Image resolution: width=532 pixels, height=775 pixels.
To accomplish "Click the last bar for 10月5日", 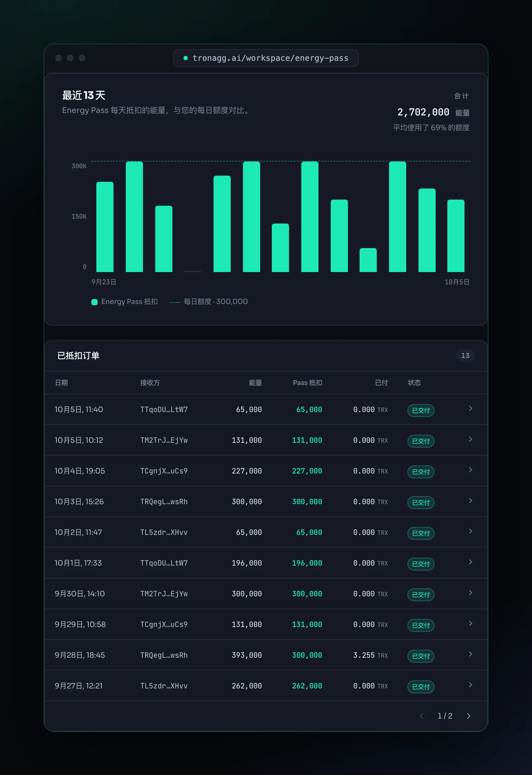I will 456,236.
